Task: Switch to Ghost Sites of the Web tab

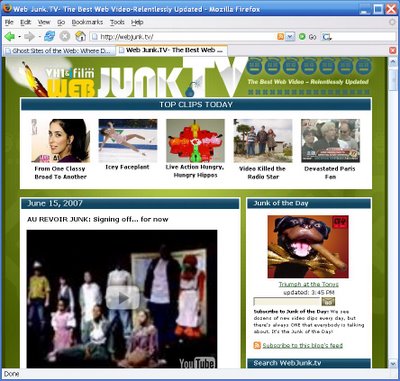Action: tap(59, 51)
